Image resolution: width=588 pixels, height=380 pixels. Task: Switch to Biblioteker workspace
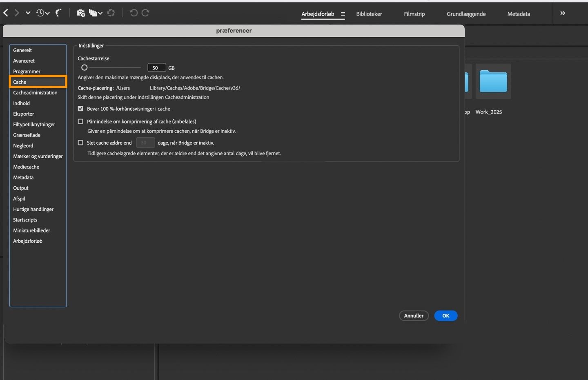pyautogui.click(x=369, y=14)
